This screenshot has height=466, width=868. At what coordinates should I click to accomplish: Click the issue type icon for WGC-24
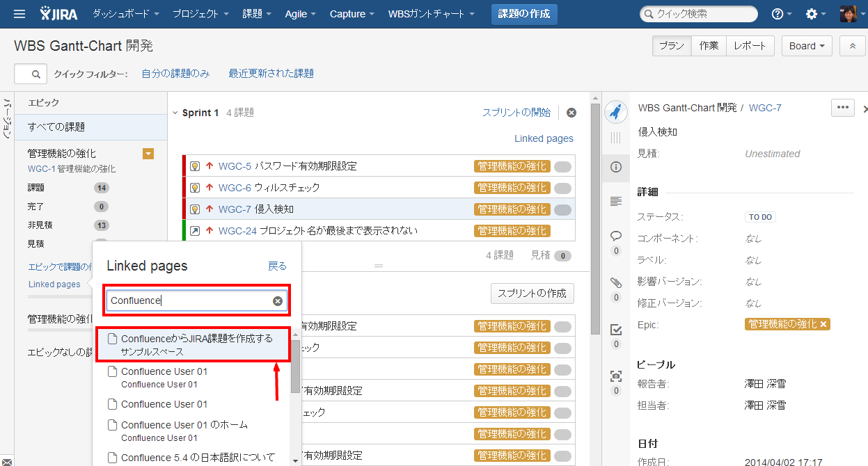pyautogui.click(x=196, y=231)
